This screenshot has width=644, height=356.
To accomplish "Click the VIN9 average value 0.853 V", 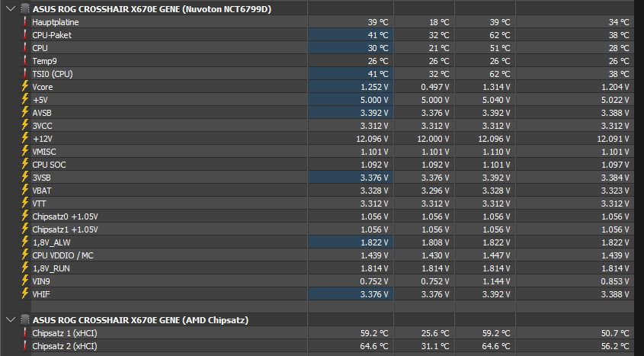I will tap(615, 281).
